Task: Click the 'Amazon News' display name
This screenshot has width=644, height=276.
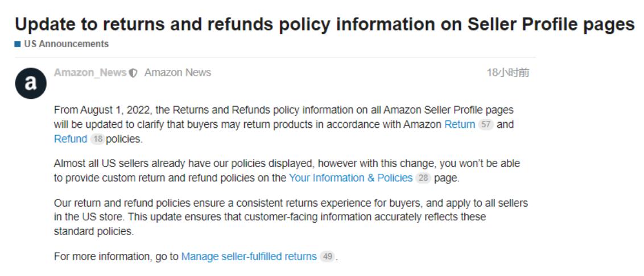Action: (x=177, y=73)
